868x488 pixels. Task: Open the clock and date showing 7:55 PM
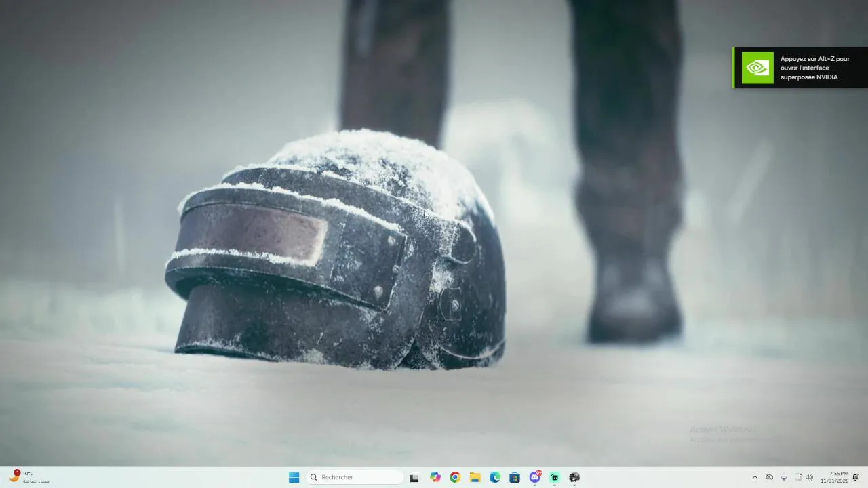click(x=834, y=477)
